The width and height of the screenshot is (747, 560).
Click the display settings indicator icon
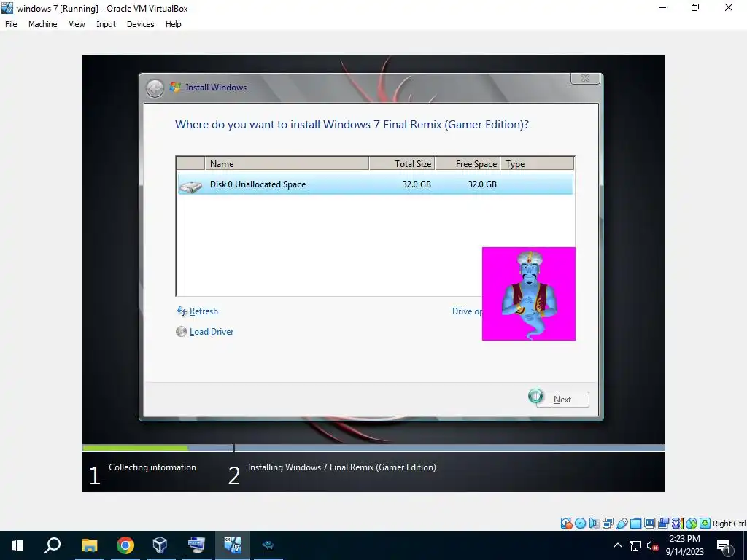click(x=650, y=524)
